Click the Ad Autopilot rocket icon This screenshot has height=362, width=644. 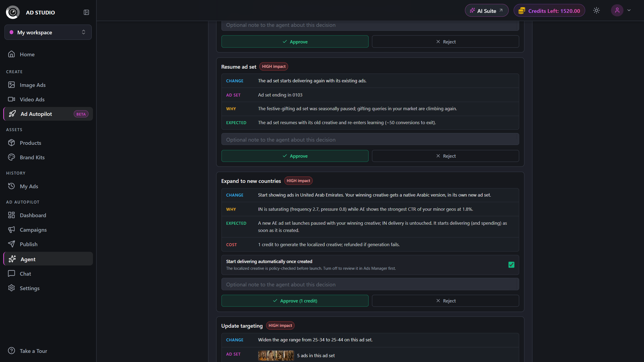click(12, 114)
